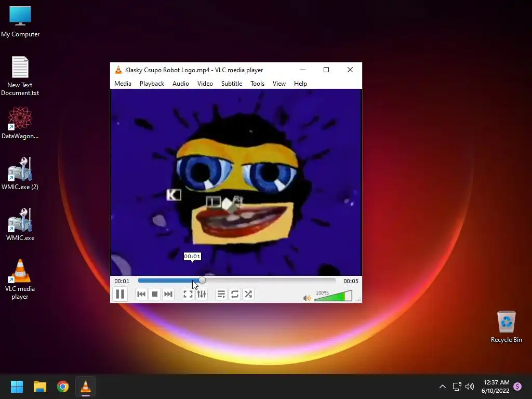Image resolution: width=532 pixels, height=399 pixels.
Task: Open system volume tray icon
Action: pyautogui.click(x=470, y=387)
